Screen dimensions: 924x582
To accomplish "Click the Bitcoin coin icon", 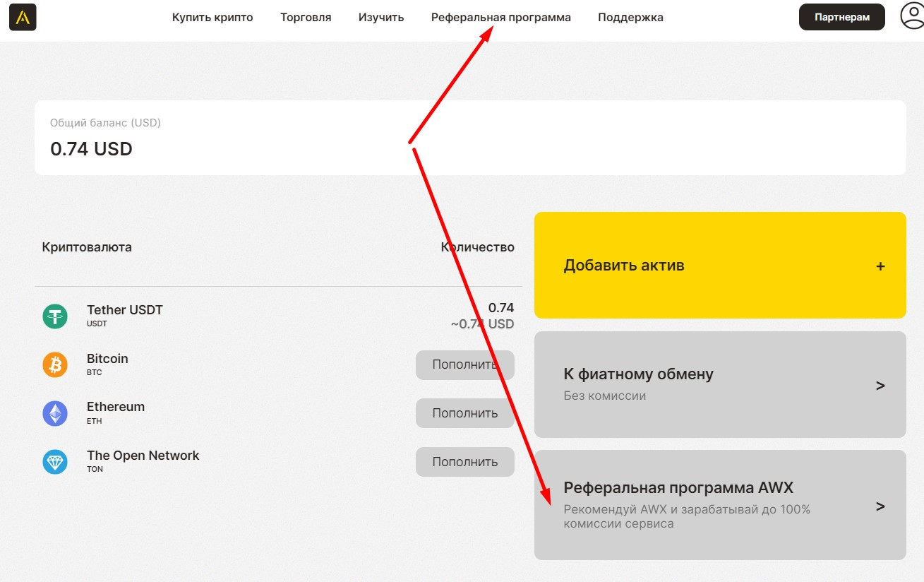I will click(x=55, y=364).
